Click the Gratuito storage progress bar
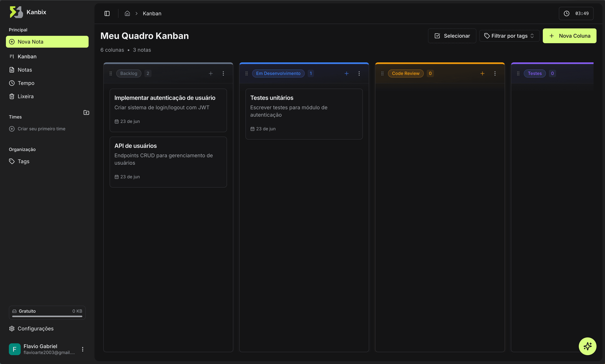 pyautogui.click(x=47, y=317)
